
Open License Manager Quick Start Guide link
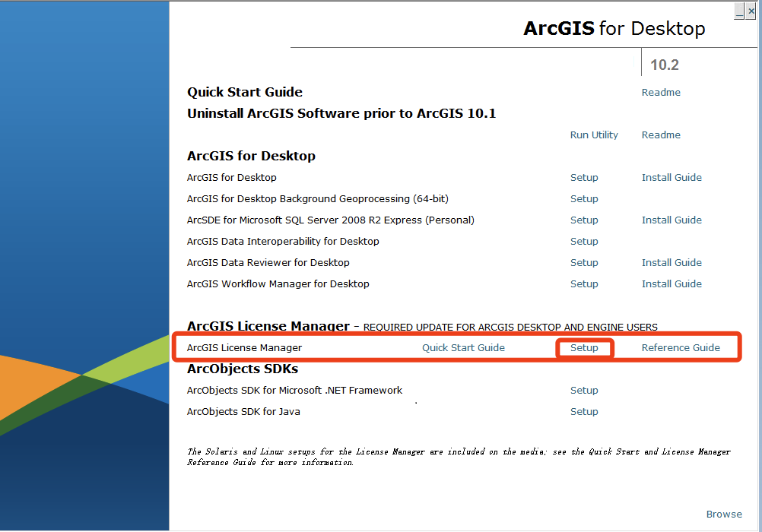coord(463,348)
